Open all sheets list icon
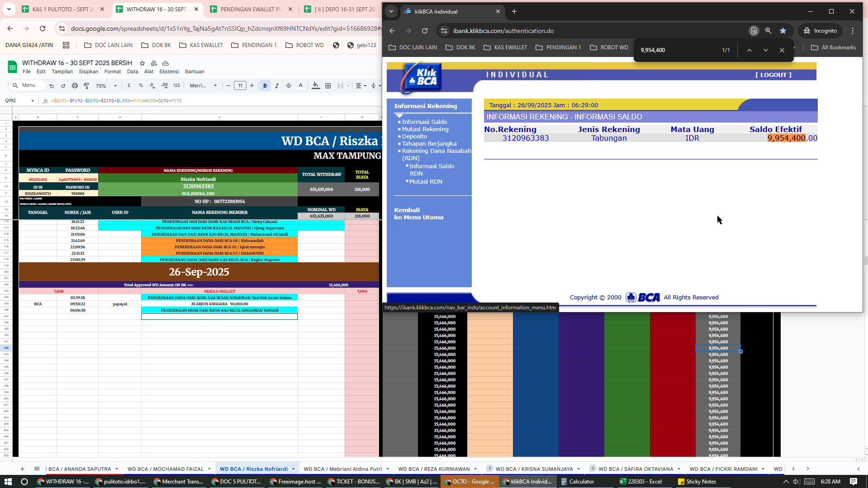This screenshot has height=488, width=868. (x=37, y=469)
